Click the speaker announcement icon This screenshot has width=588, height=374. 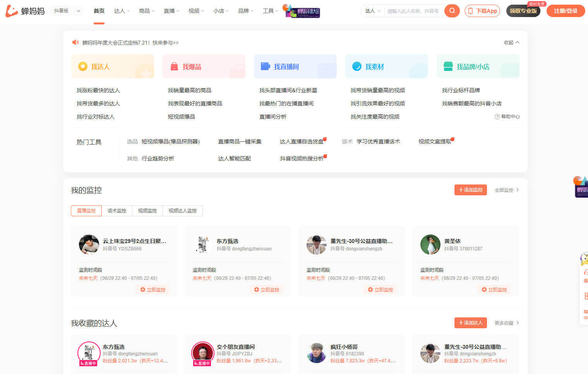pyautogui.click(x=75, y=42)
